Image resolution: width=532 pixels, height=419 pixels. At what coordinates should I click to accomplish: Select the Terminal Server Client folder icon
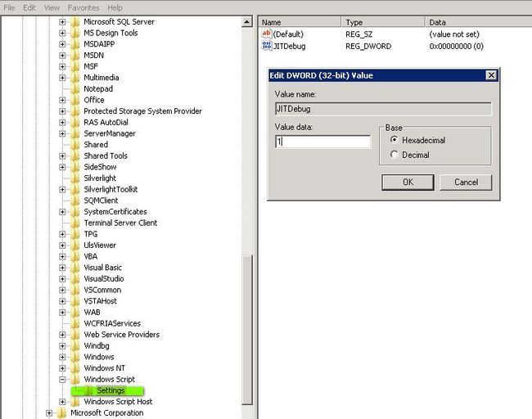(x=75, y=223)
